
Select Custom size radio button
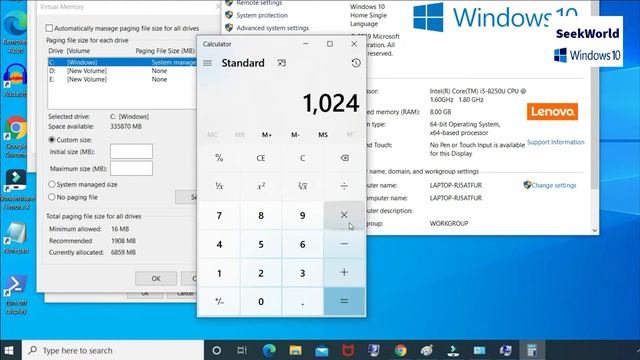click(x=52, y=140)
